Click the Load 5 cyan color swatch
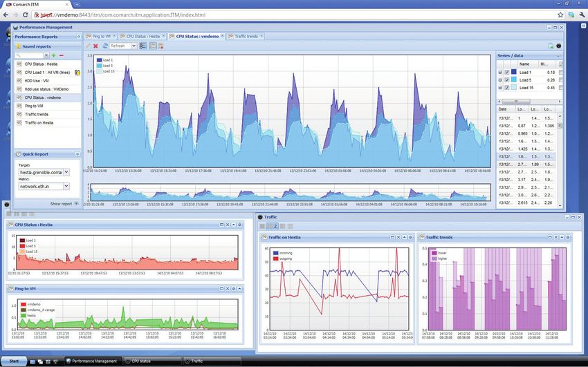This screenshot has width=588, height=367. pyautogui.click(x=514, y=79)
